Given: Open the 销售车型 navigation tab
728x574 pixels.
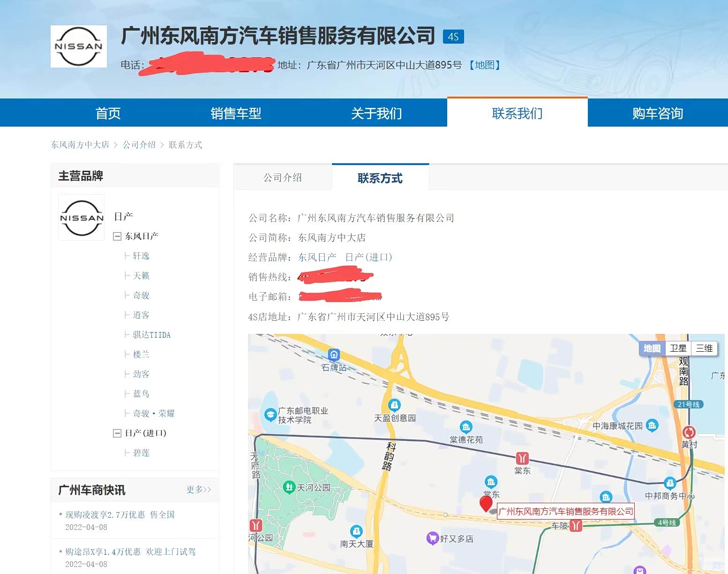Looking at the screenshot, I should [236, 113].
